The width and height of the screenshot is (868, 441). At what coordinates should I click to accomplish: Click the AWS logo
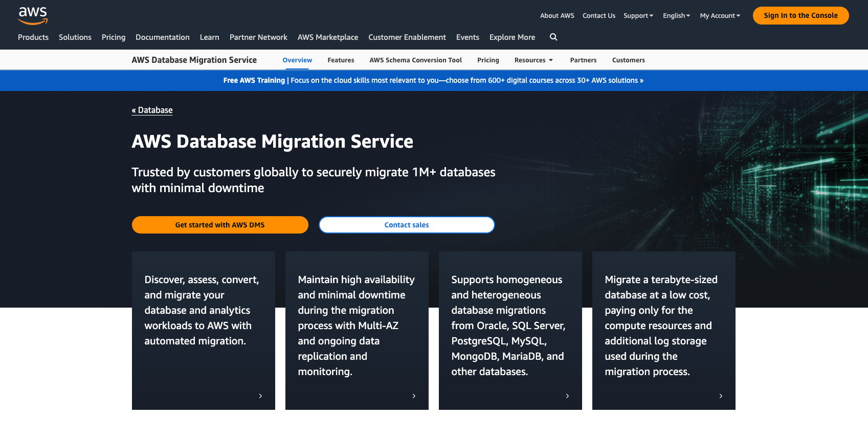(x=33, y=16)
